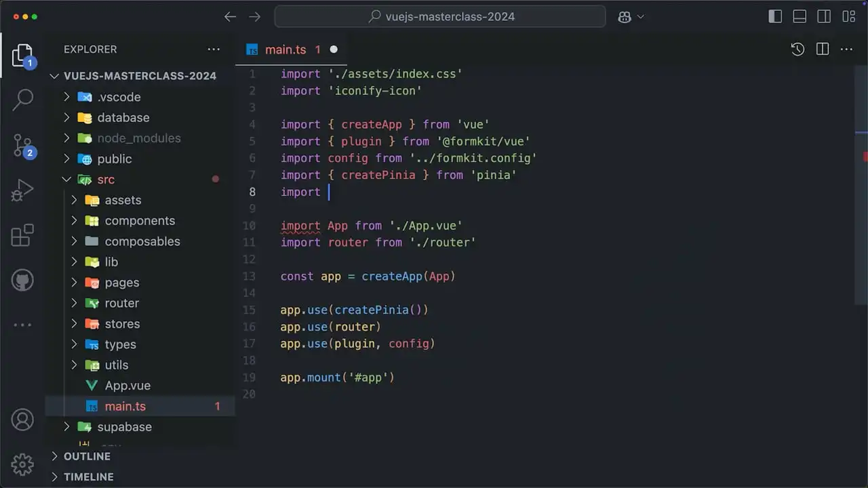The height and width of the screenshot is (488, 868).
Task: Open the Copilot dropdown arrow
Action: coord(641,17)
